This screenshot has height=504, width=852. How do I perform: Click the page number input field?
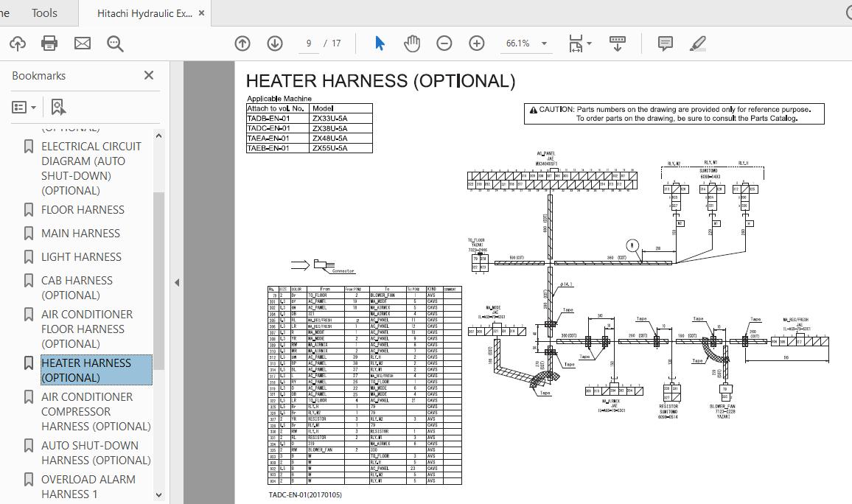[310, 43]
